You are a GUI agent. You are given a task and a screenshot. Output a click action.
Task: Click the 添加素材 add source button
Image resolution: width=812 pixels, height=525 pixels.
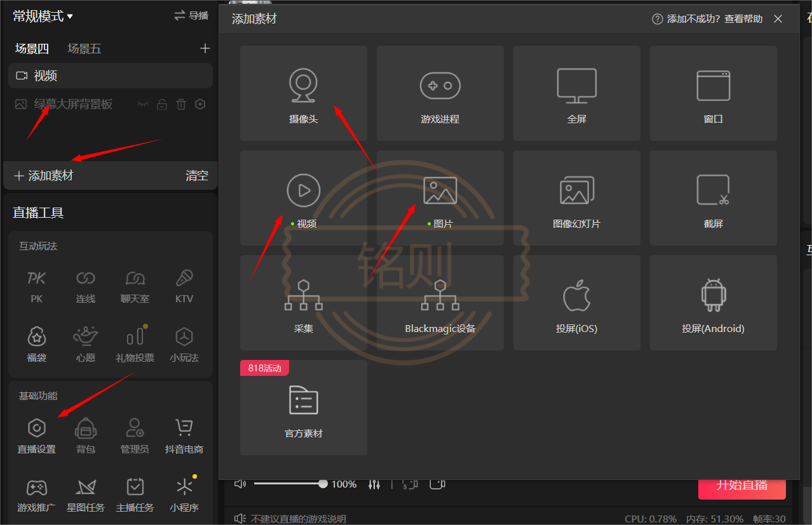(x=43, y=176)
